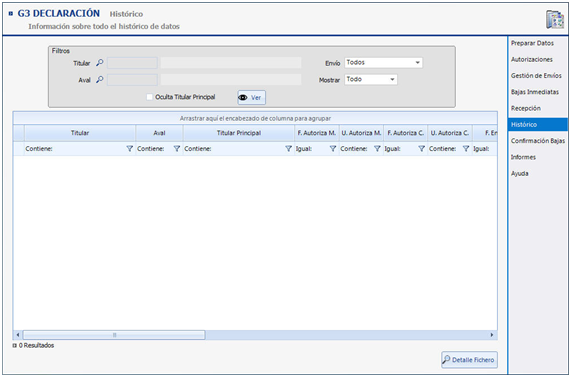The image size is (571, 377).
Task: Click the horizontal scrollbar thumb of the grid
Action: click(x=114, y=335)
